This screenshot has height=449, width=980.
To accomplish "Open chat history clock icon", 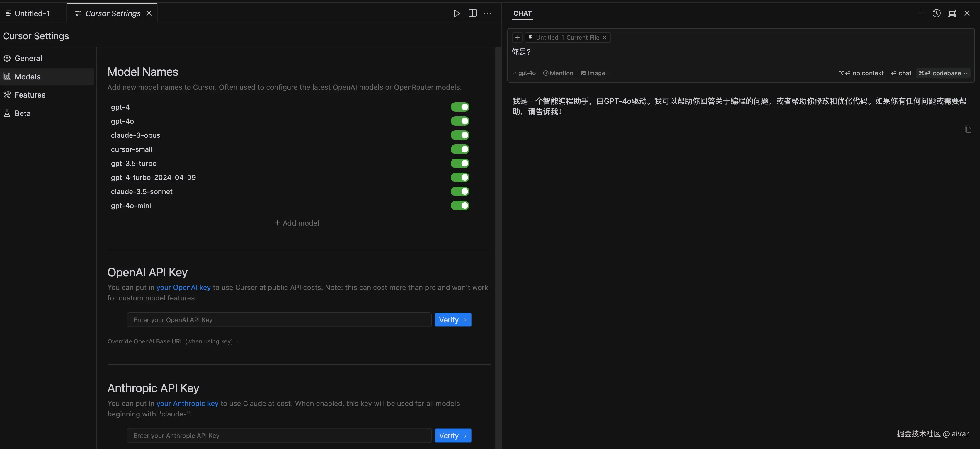I will [x=936, y=13].
